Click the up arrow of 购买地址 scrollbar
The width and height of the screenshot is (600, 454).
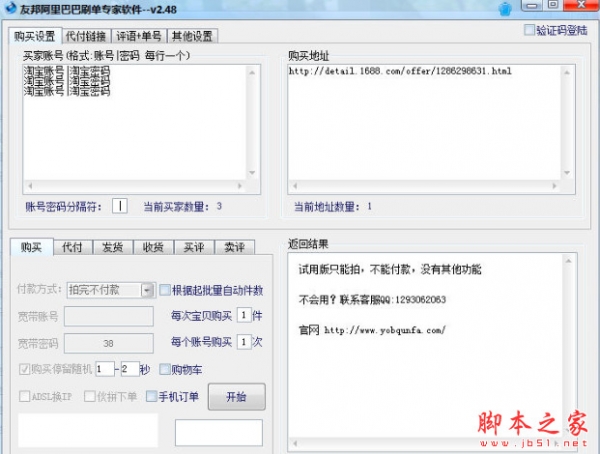(567, 72)
